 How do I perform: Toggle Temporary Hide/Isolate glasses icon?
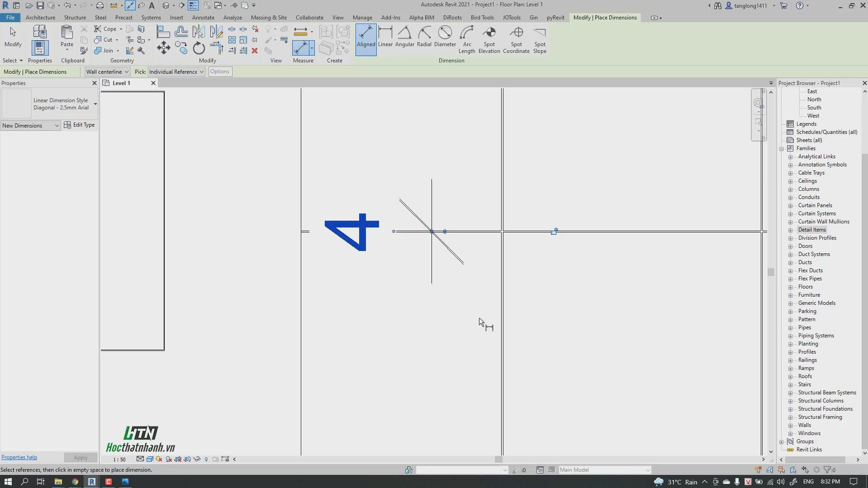(x=197, y=459)
